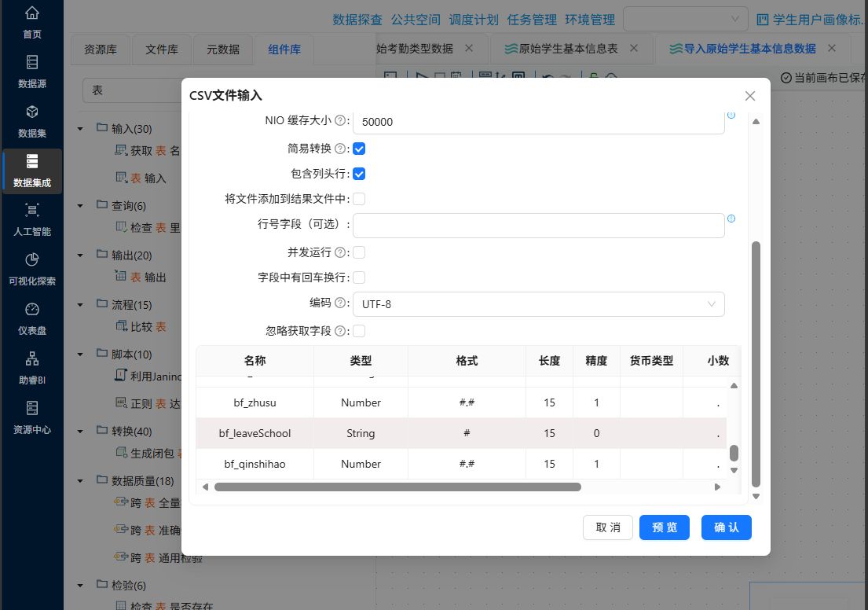The width and height of the screenshot is (868, 610).
Task: Click the horizontal scrollbar of the fields table
Action: click(397, 487)
